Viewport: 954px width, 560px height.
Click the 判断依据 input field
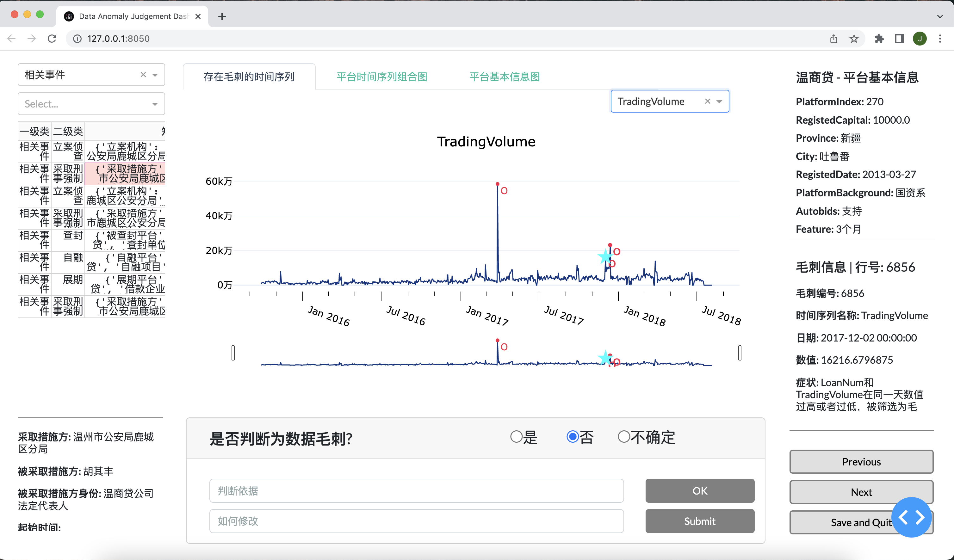point(417,491)
